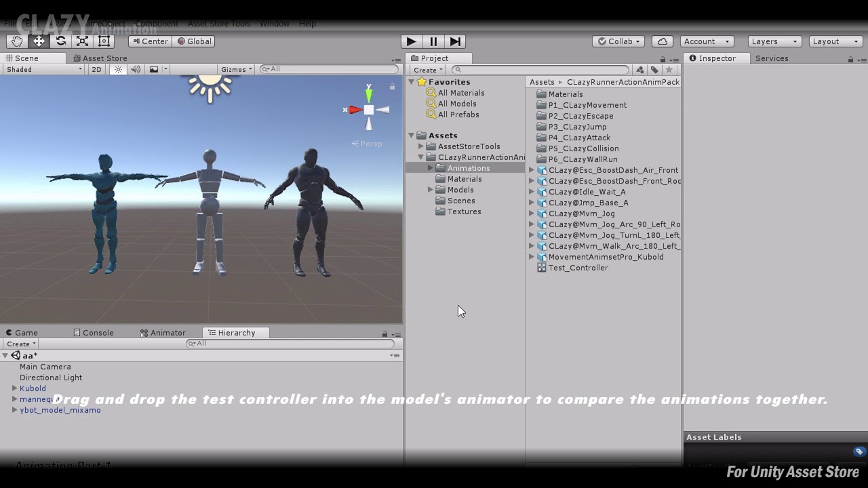Switch to the Services tab
The image size is (868, 488).
pyautogui.click(x=772, y=58)
